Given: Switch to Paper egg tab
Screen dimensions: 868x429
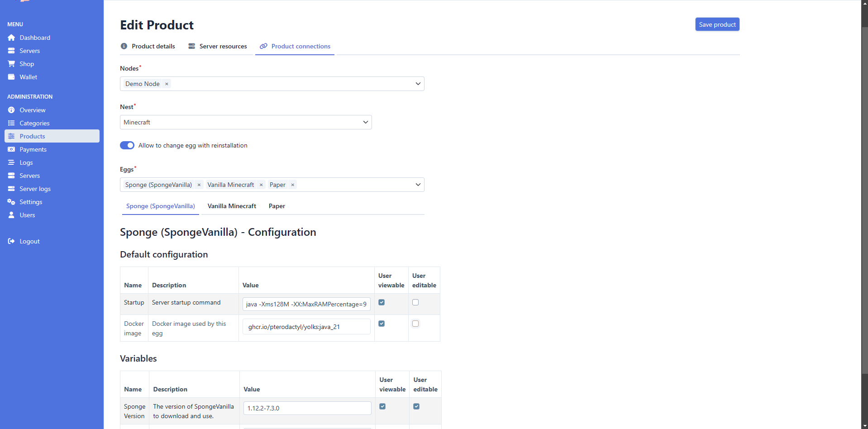Looking at the screenshot, I should pyautogui.click(x=277, y=206).
